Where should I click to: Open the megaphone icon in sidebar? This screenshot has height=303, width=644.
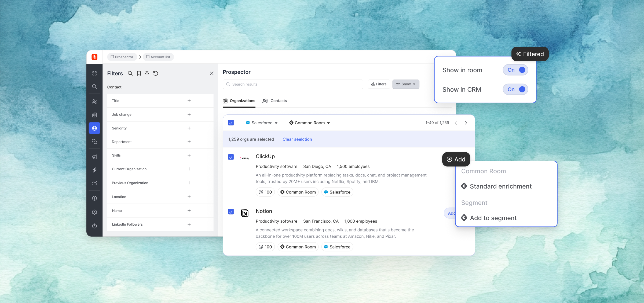click(x=94, y=157)
